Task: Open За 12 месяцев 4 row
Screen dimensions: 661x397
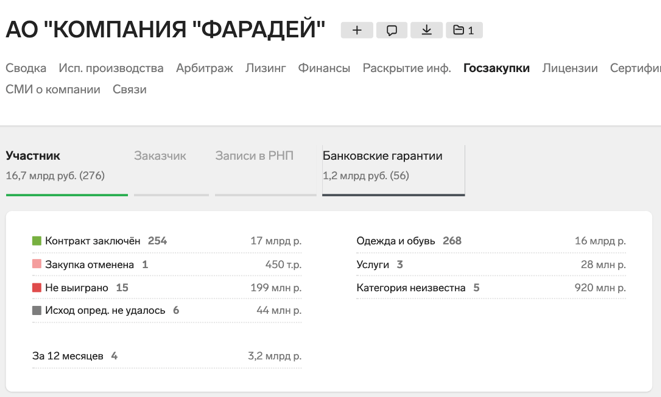Action: pyautogui.click(x=167, y=356)
